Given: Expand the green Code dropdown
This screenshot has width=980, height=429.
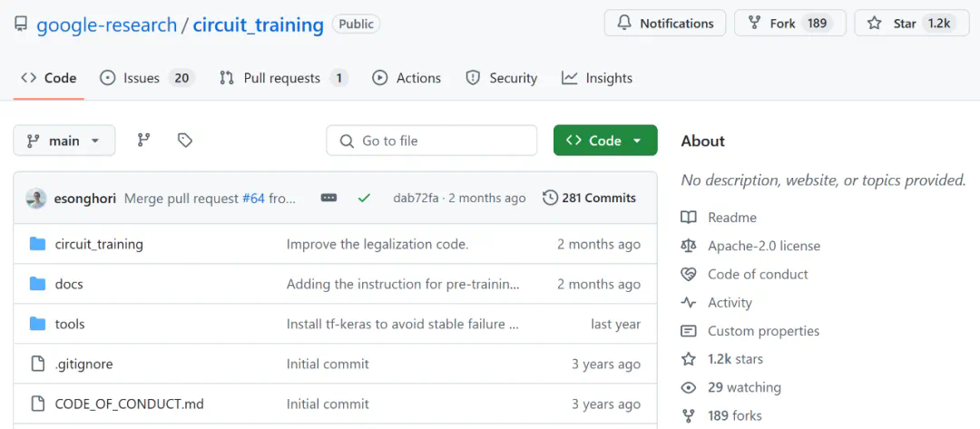Looking at the screenshot, I should point(605,141).
